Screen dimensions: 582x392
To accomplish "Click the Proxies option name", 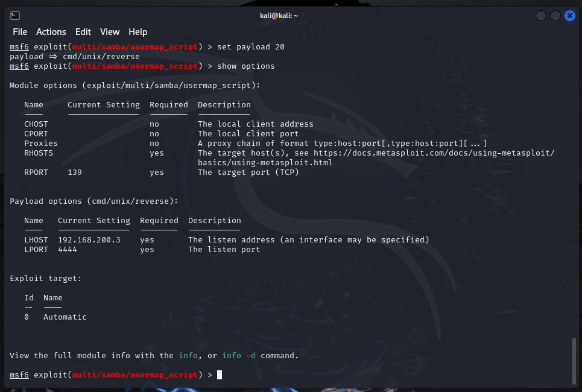I will click(41, 144).
